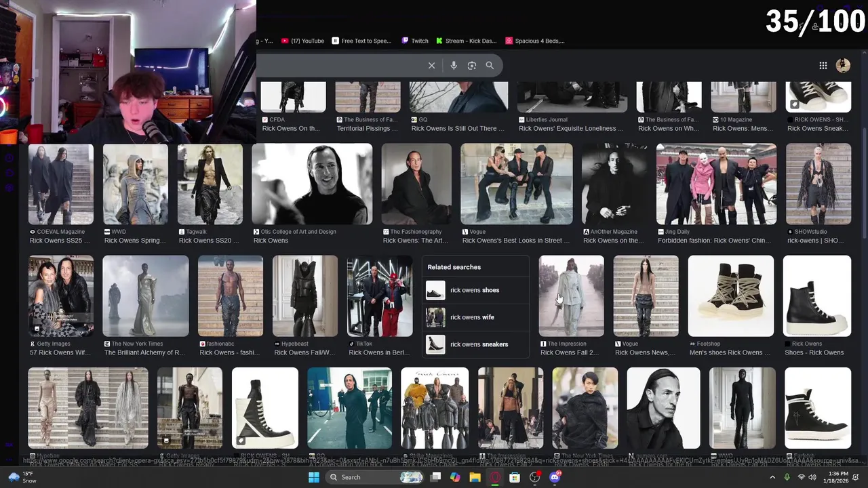Open Microsoft Store from the taskbar
This screenshot has height=488, width=868.
515,477
